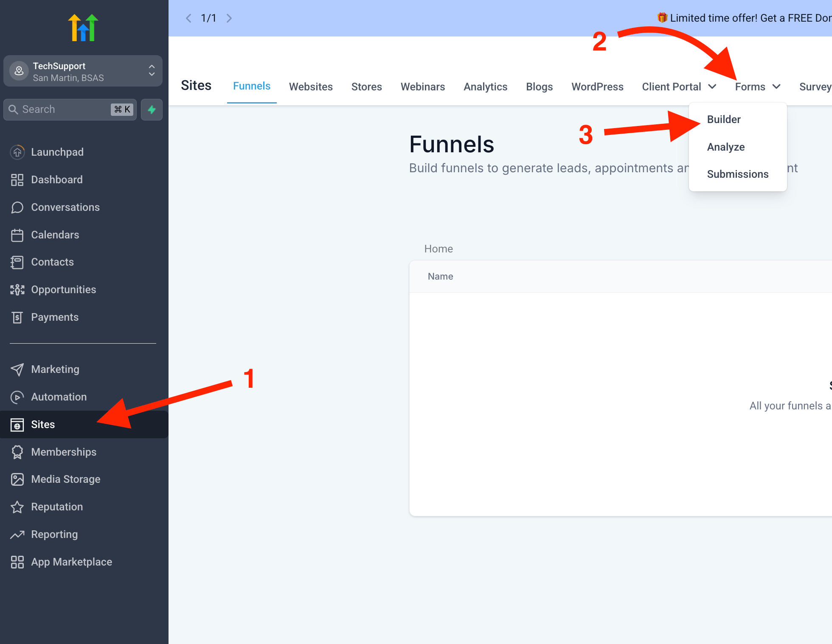832x644 pixels.
Task: Switch to the Websites tab
Action: (x=311, y=87)
